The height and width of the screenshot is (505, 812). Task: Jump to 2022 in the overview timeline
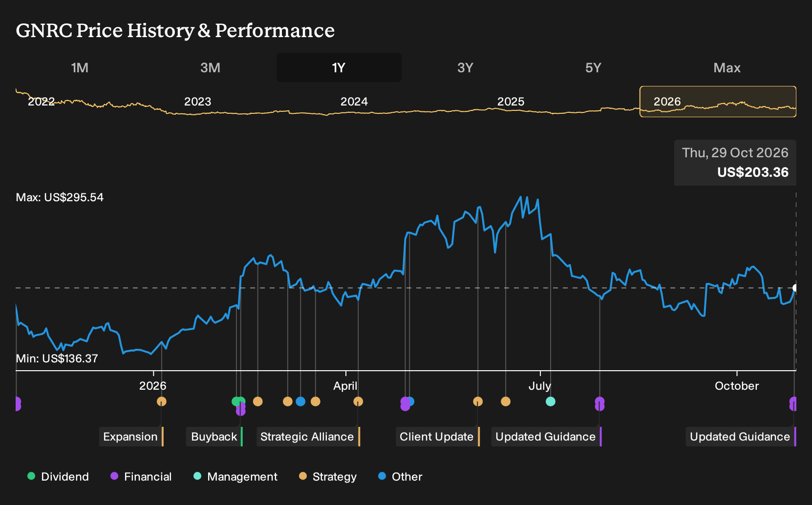tap(42, 102)
